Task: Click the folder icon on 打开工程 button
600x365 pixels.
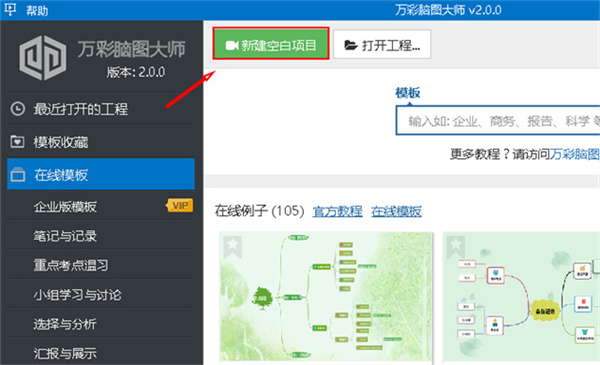Action: [x=350, y=45]
